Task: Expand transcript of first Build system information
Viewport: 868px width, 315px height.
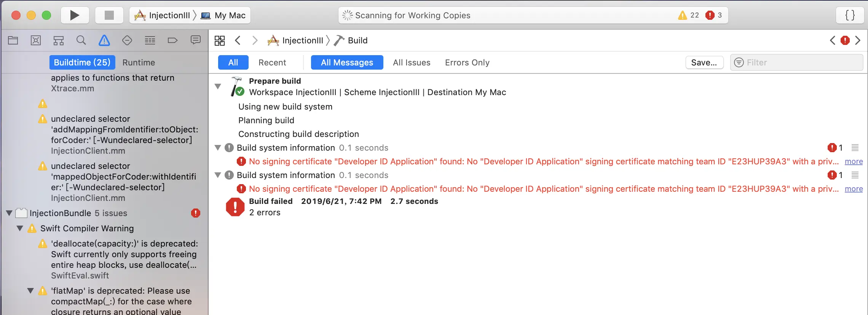Action: click(855, 148)
